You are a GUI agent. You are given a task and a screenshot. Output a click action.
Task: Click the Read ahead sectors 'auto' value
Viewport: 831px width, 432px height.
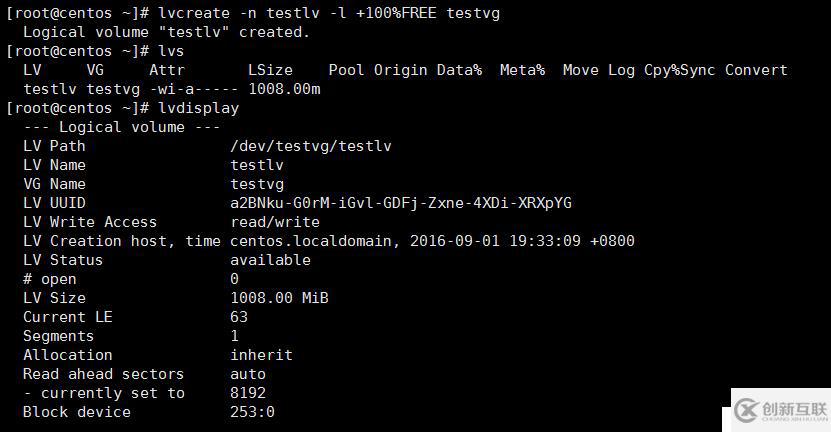(x=248, y=374)
